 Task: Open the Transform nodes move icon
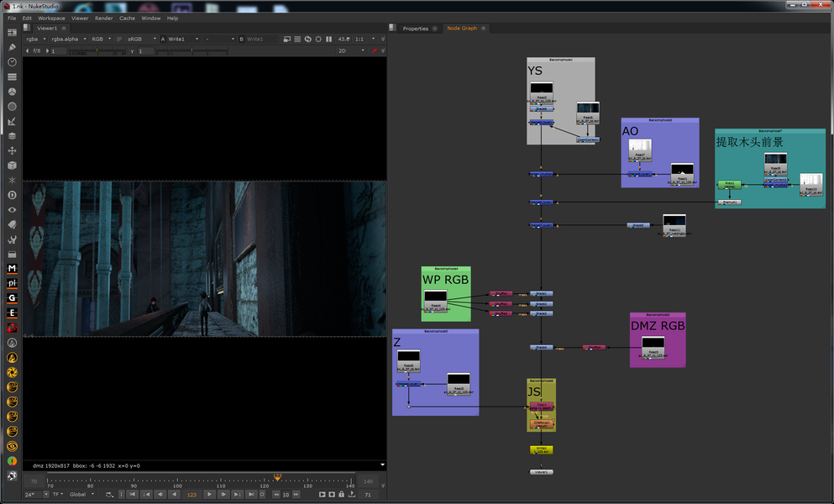(x=12, y=150)
